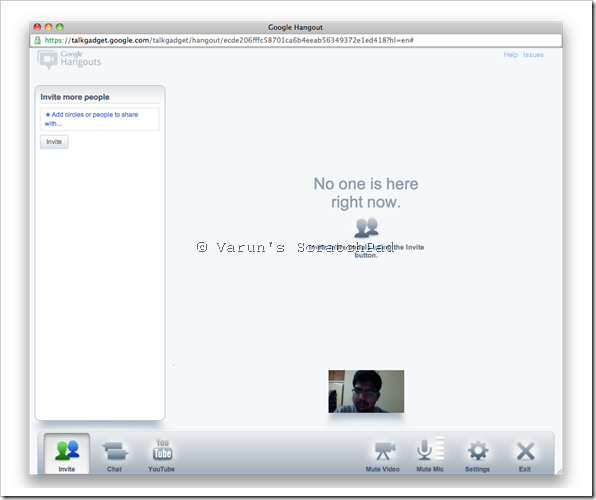Click the URL address field
Viewport: 596px width, 500px height.
click(x=296, y=40)
